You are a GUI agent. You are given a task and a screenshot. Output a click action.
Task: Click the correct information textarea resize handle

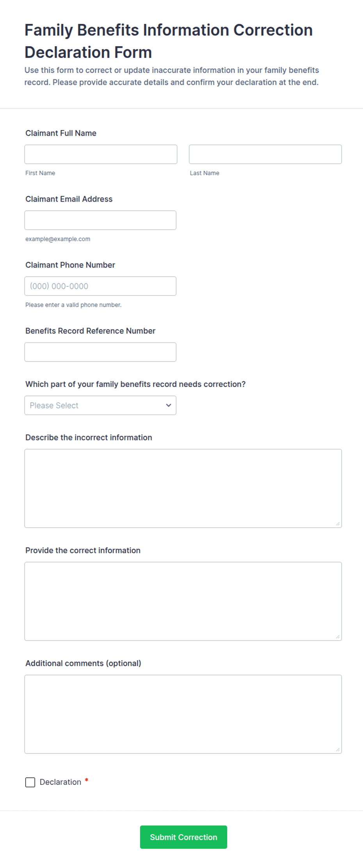tap(338, 637)
